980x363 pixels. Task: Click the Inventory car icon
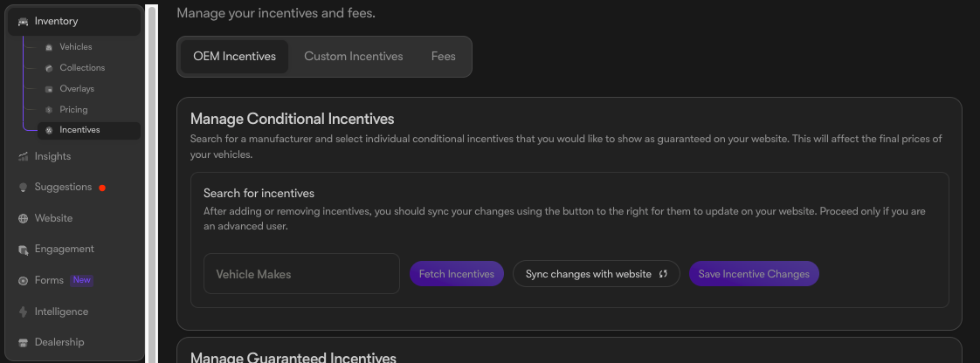[23, 22]
